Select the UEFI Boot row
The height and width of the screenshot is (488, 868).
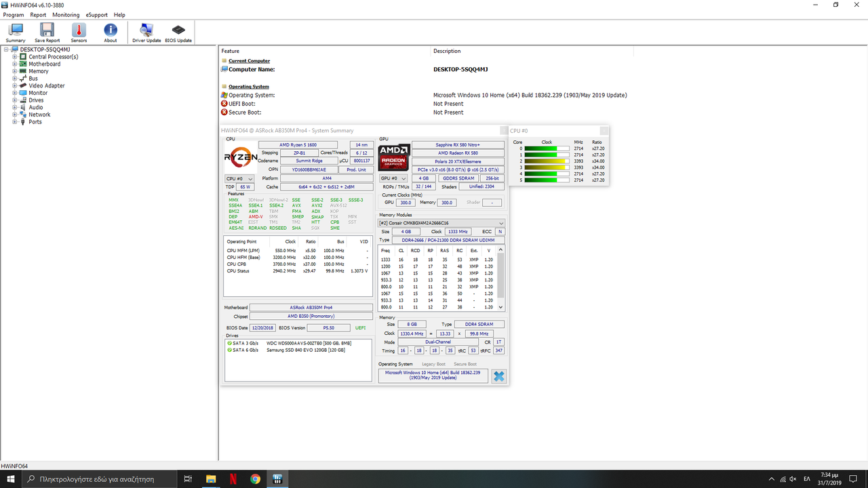tap(427, 104)
